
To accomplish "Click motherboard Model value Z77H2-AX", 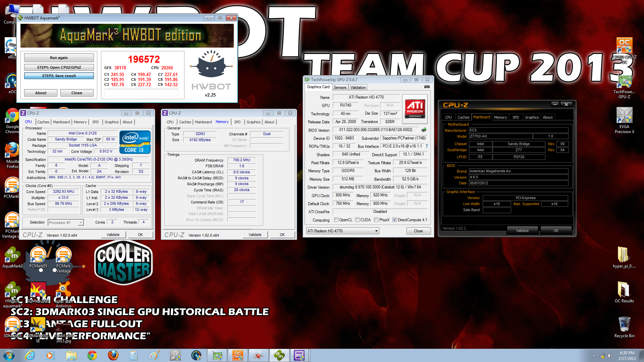I will coord(500,136).
